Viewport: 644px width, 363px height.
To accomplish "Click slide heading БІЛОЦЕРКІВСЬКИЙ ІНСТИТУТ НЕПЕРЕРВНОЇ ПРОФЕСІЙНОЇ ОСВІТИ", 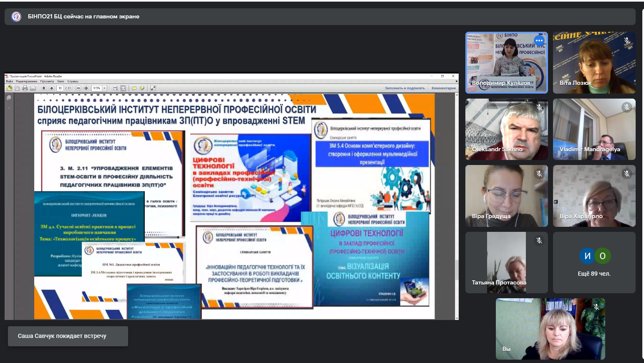I will [177, 109].
